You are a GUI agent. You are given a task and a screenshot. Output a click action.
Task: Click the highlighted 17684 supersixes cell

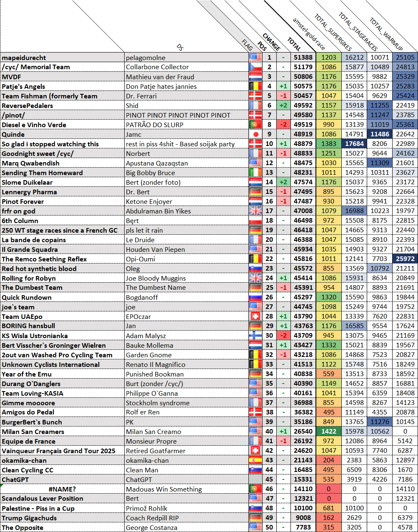(x=354, y=144)
